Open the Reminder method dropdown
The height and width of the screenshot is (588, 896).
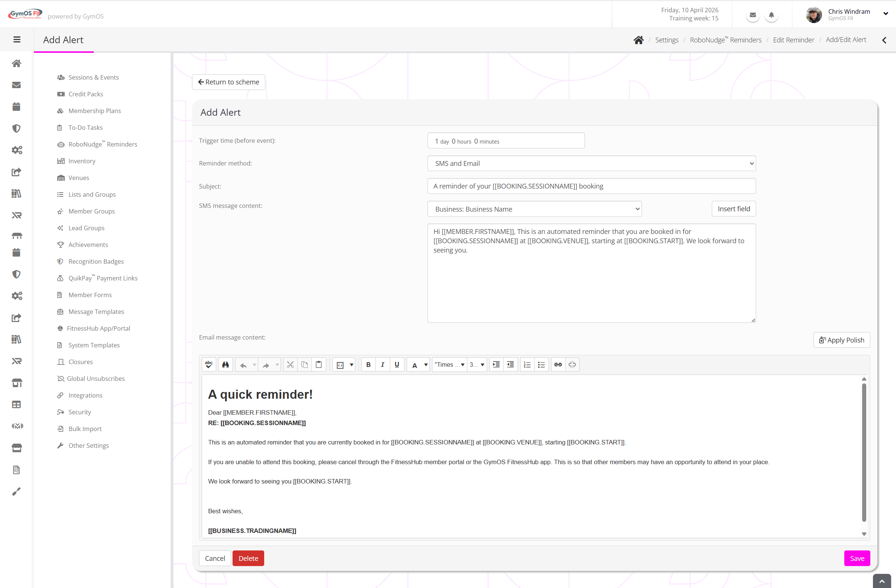pos(591,163)
